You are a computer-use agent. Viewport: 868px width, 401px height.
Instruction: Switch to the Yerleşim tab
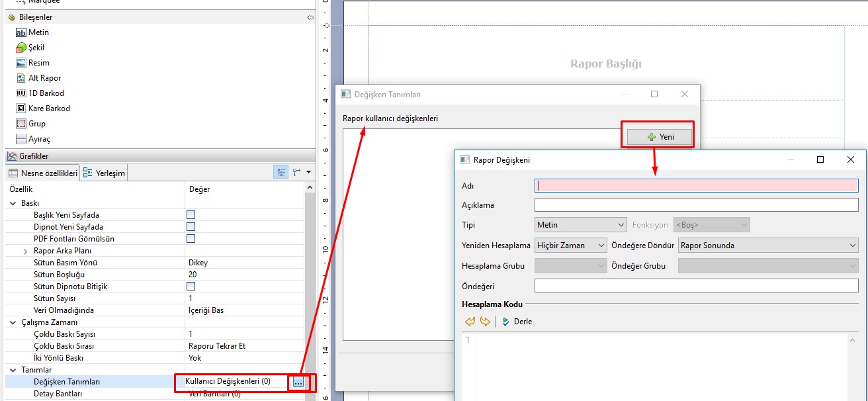click(x=105, y=173)
